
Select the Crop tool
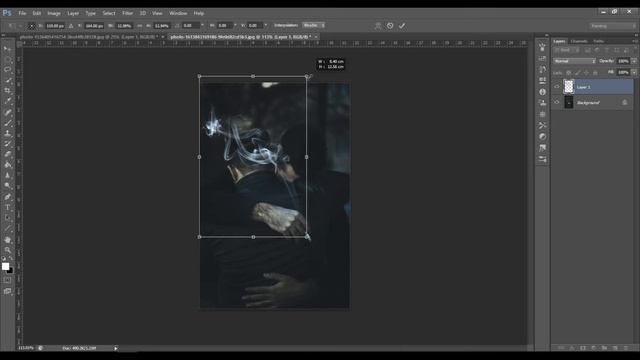click(7, 91)
